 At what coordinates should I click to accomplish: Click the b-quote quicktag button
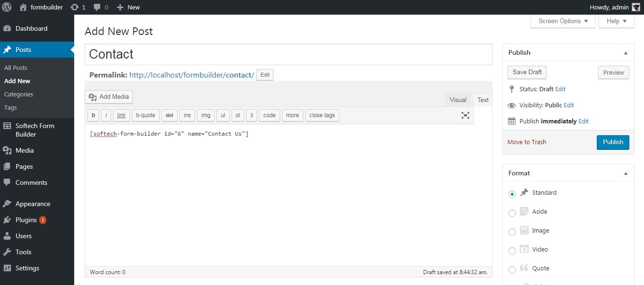click(x=146, y=115)
